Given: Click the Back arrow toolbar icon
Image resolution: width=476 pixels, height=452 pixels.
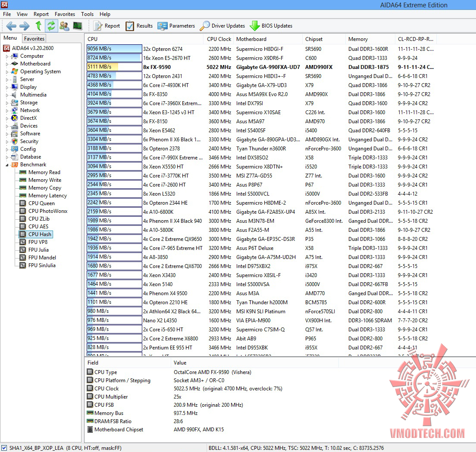Looking at the screenshot, I should point(11,26).
